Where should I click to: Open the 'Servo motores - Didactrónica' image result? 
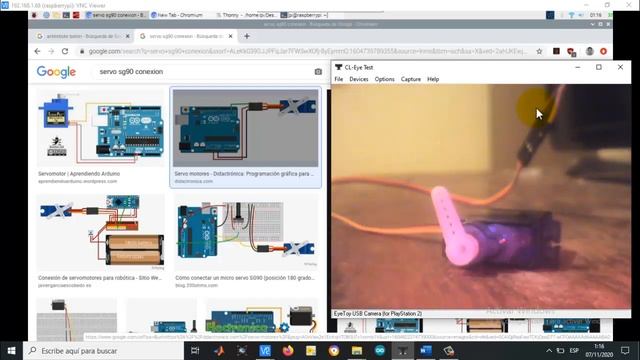[x=245, y=128]
